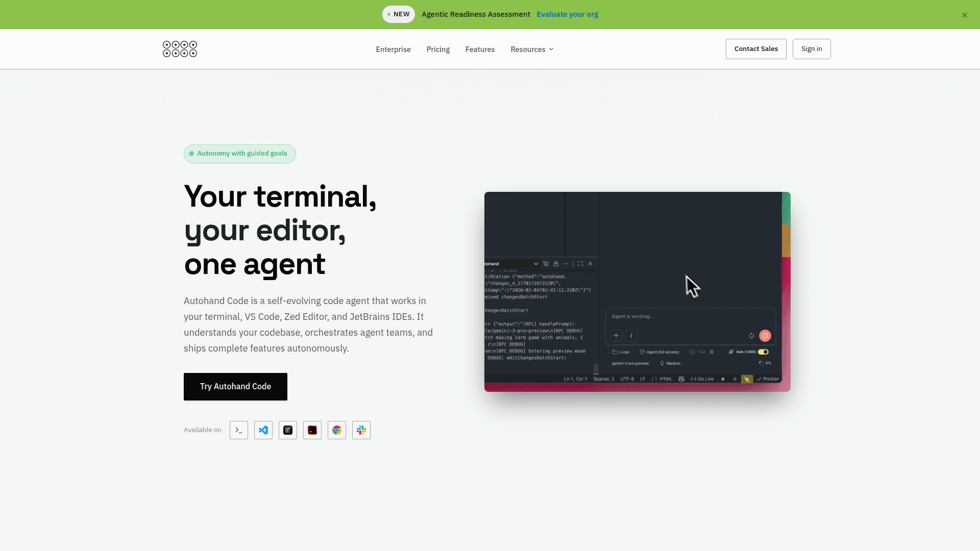This screenshot has height=551, width=980.
Task: Click the Prettier status bar item
Action: click(768, 379)
